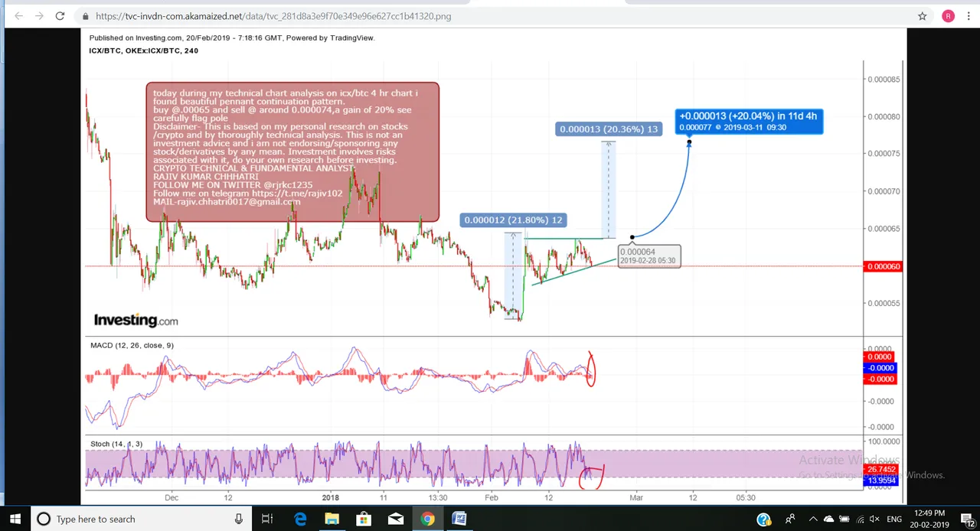The height and width of the screenshot is (531, 980).
Task: Reload the chart image page
Action: (60, 16)
